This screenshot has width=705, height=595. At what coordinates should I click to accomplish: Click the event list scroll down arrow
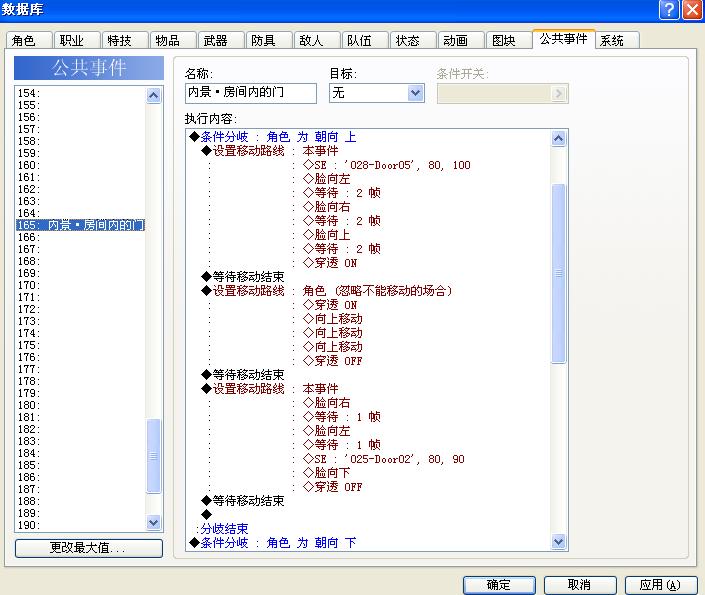pos(153,523)
